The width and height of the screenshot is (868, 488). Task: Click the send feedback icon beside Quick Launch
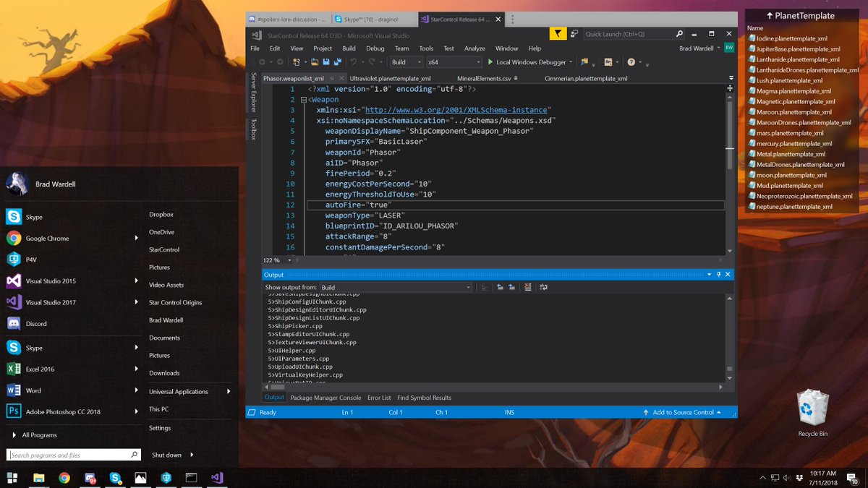(574, 33)
